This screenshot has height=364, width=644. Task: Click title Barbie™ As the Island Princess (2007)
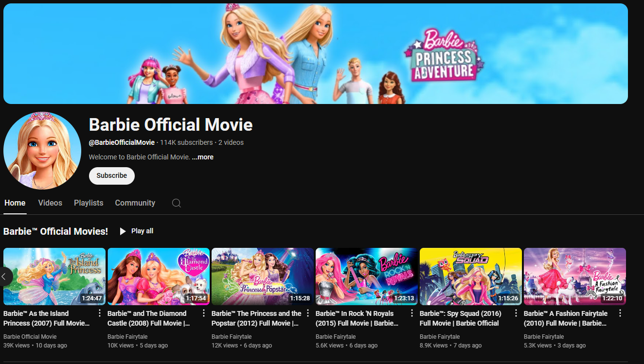pyautogui.click(x=47, y=318)
